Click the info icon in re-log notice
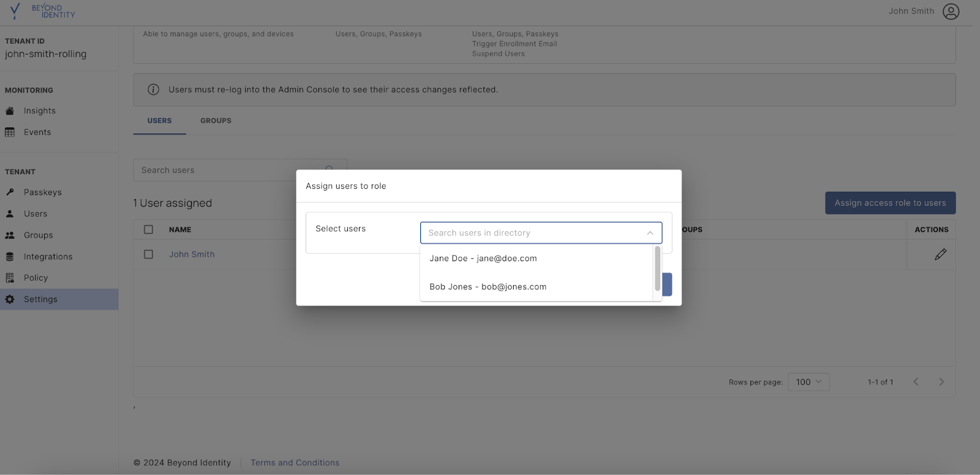This screenshot has width=980, height=475. point(154,89)
